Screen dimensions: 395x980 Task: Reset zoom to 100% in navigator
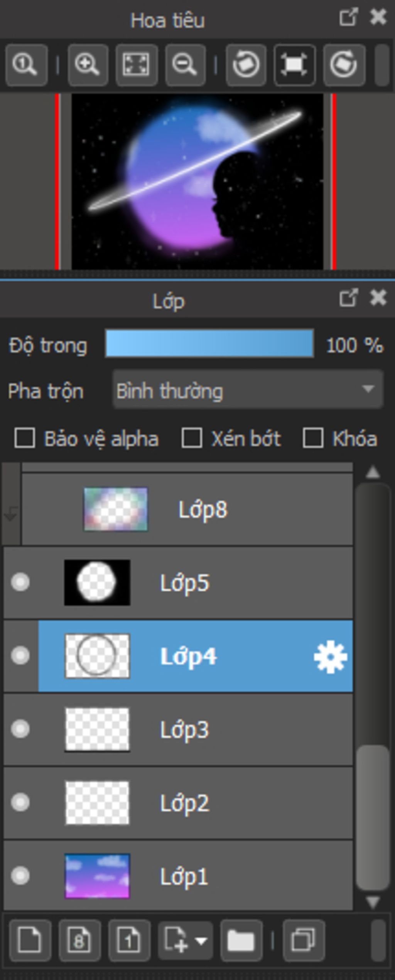click(26, 64)
